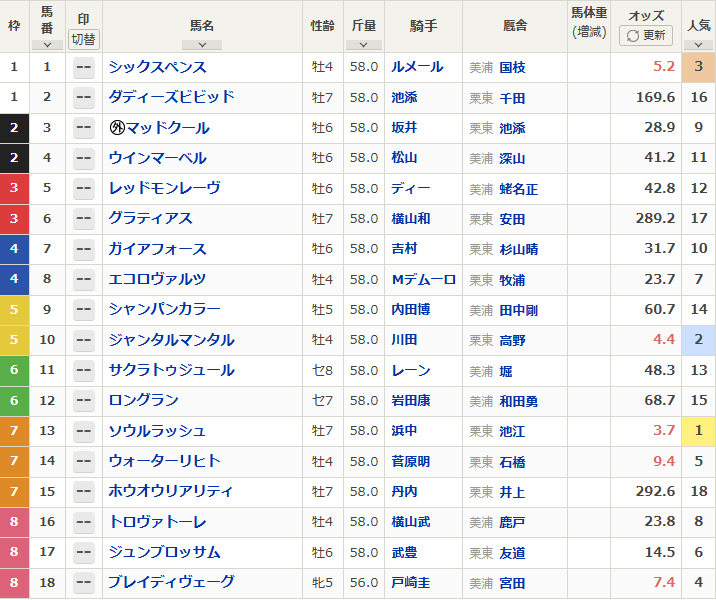The image size is (716, 600).
Task: Open horse link ウォーターリヒト
Action: pyautogui.click(x=164, y=461)
